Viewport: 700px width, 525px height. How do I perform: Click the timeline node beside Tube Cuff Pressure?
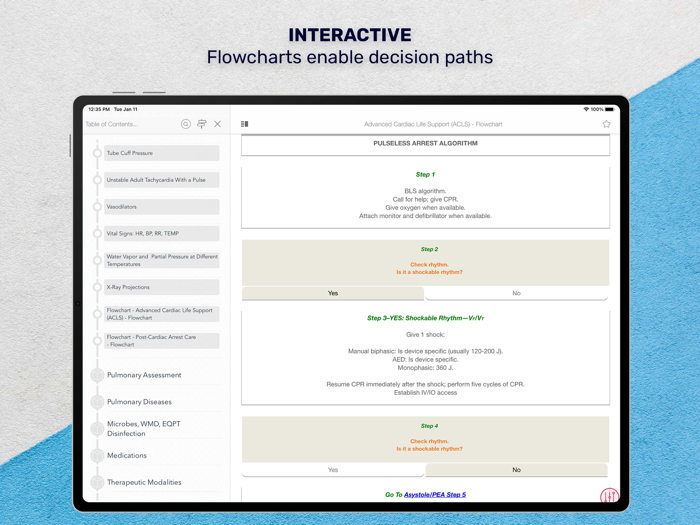coord(97,153)
